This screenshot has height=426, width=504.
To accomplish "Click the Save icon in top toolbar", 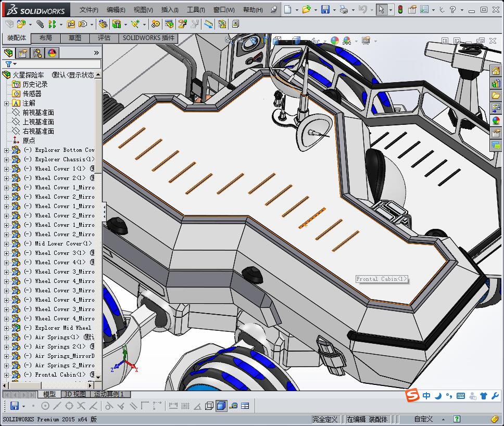I will coord(325,9).
